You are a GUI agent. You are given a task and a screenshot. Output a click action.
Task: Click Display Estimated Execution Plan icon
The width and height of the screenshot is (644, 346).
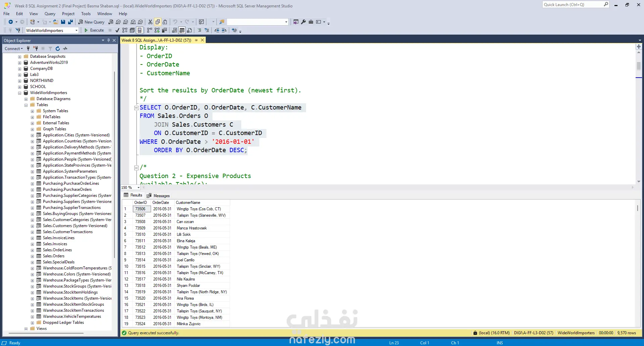tap(125, 30)
